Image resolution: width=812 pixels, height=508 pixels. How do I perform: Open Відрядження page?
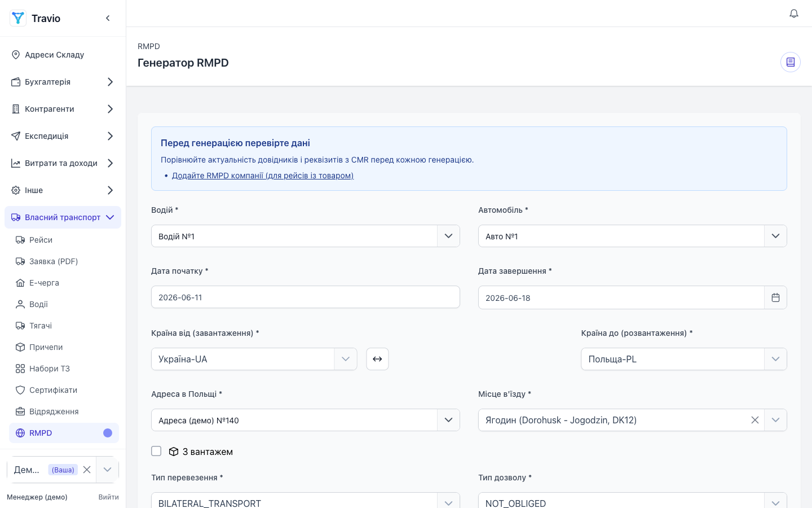tap(64, 411)
